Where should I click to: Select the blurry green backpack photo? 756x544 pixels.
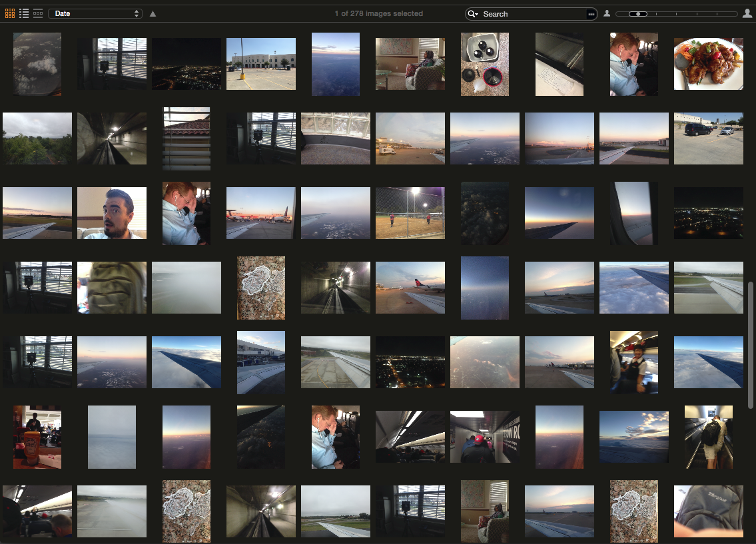[112, 288]
